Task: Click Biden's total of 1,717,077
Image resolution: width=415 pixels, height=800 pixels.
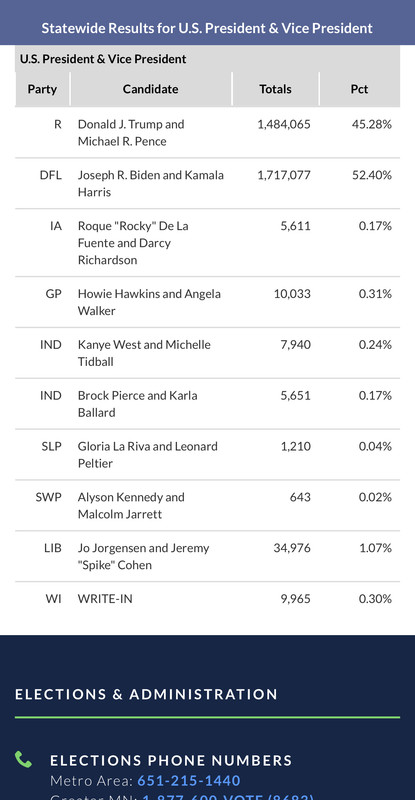Action: pos(284,175)
